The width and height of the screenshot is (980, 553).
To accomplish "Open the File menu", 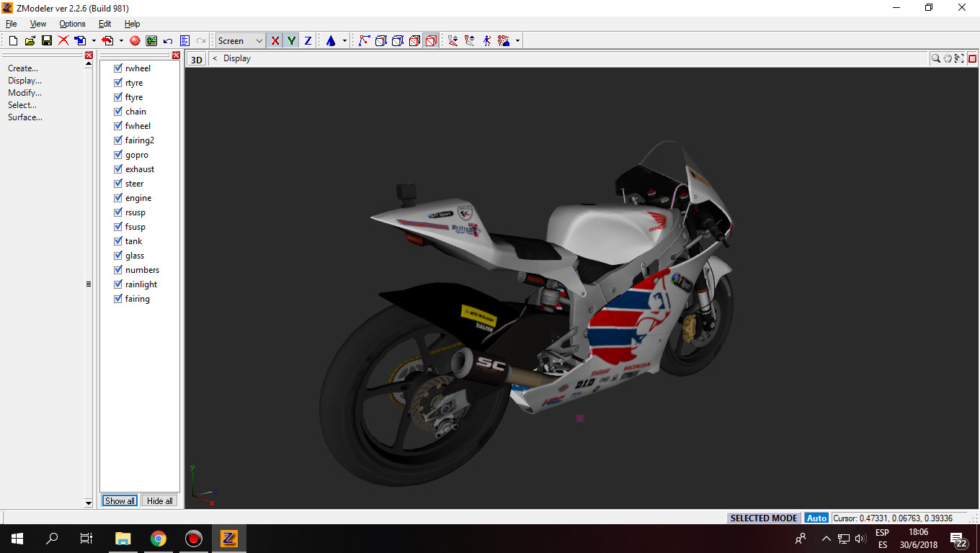I will pos(11,24).
